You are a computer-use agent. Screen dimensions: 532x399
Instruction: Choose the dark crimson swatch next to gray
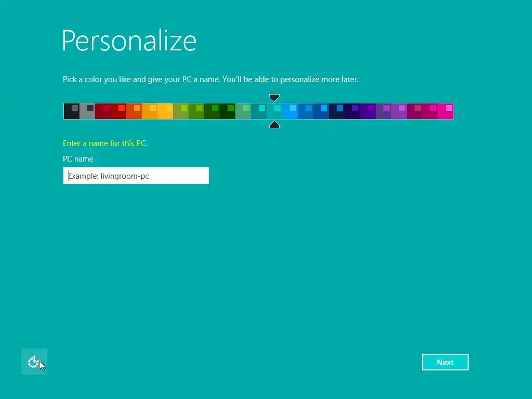[x=103, y=111]
